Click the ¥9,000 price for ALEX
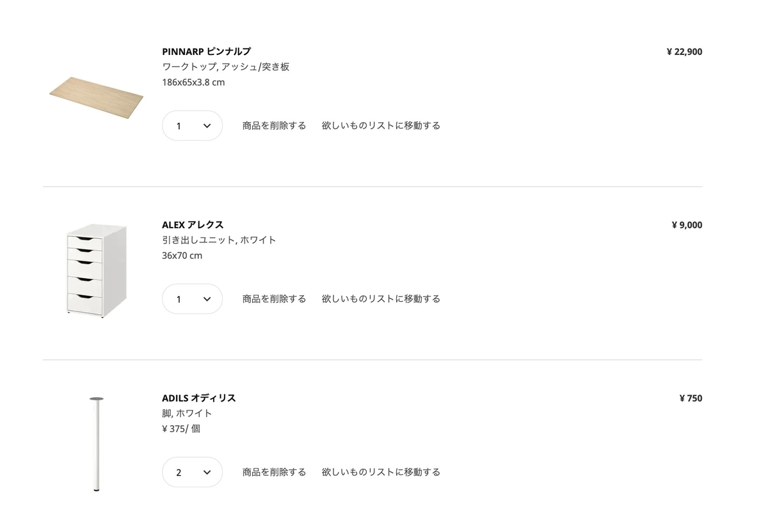Image resolution: width=768 pixels, height=532 pixels. pyautogui.click(x=687, y=224)
